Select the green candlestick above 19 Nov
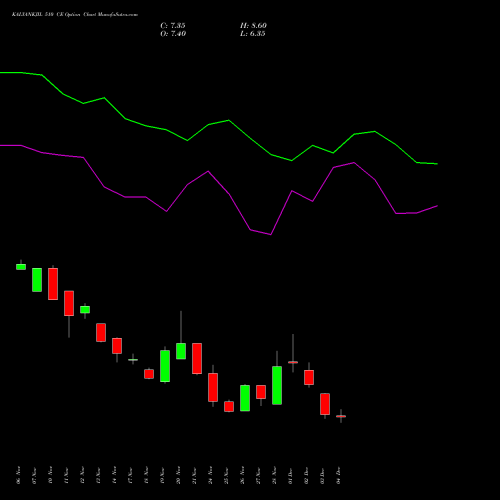This screenshot has height=500, width=500. [165, 366]
